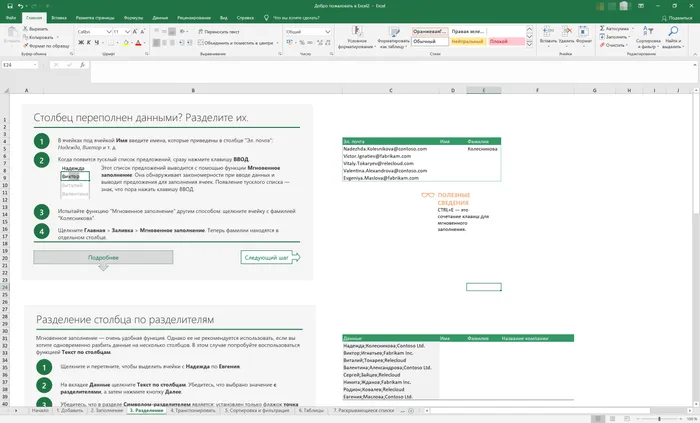This screenshot has width=700, height=423.
Task: Switch to the Рецензирование ribbon tab
Action: 194,18
